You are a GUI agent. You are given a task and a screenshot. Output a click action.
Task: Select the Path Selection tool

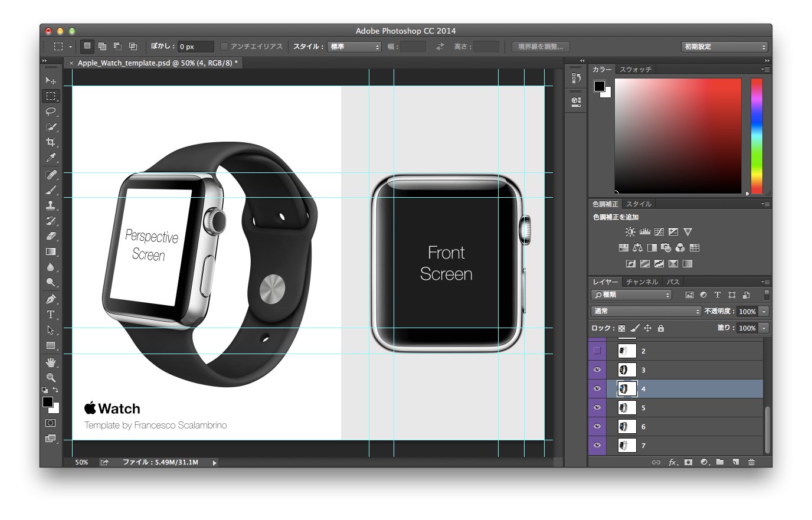pyautogui.click(x=51, y=330)
